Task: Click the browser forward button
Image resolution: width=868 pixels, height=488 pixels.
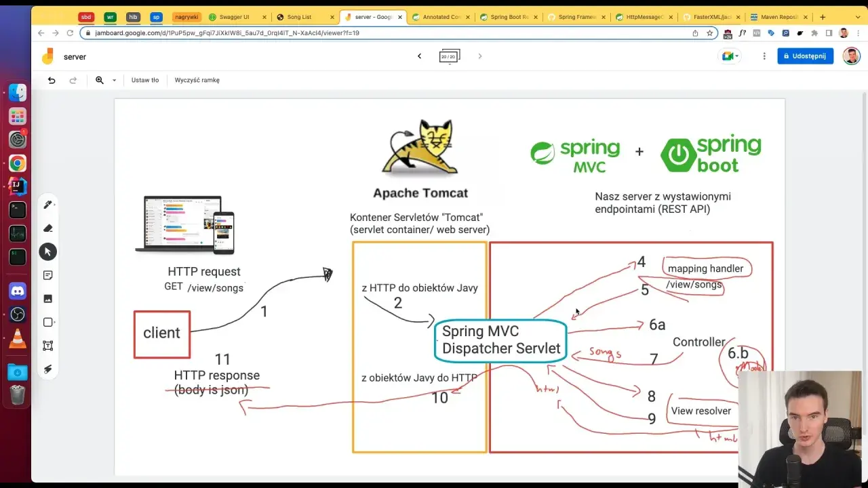Action: coord(56,33)
